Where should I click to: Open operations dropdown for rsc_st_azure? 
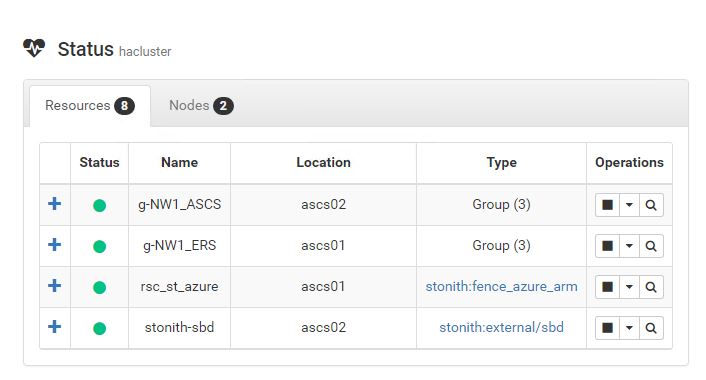click(629, 287)
